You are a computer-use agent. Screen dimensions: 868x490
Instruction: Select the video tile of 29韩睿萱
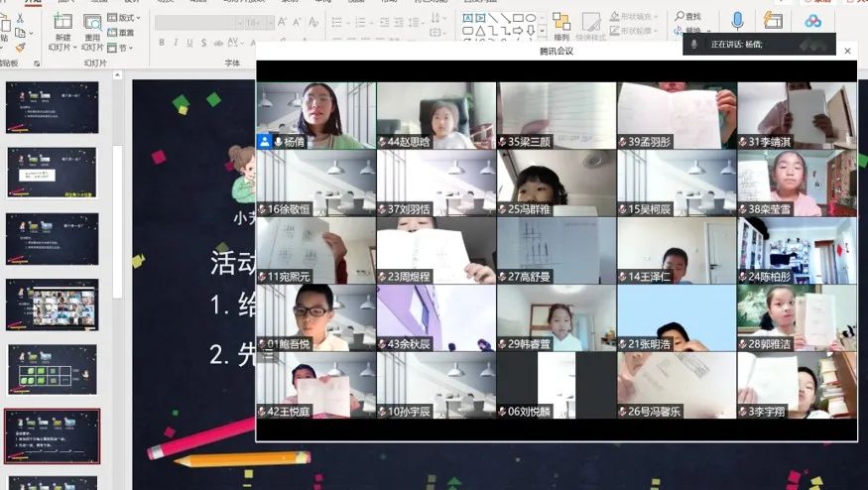(x=557, y=317)
